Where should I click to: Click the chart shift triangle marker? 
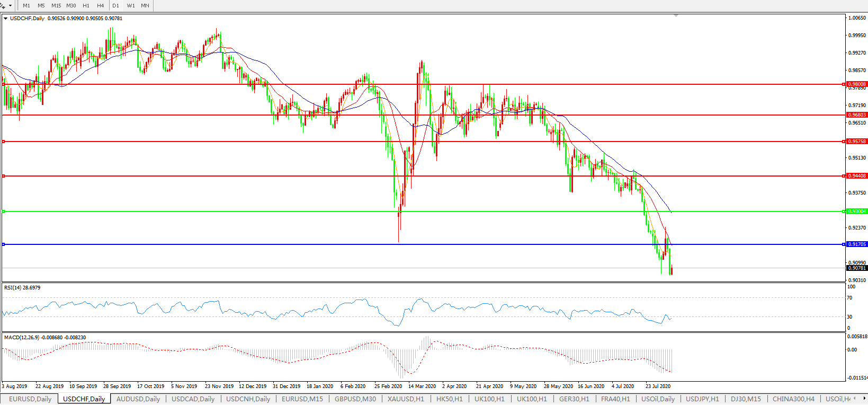676,16
